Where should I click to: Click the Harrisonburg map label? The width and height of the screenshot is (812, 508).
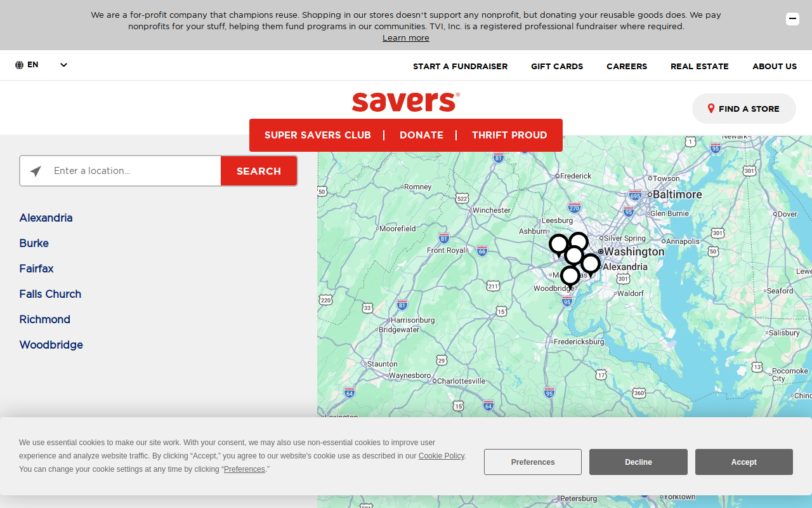click(x=413, y=320)
